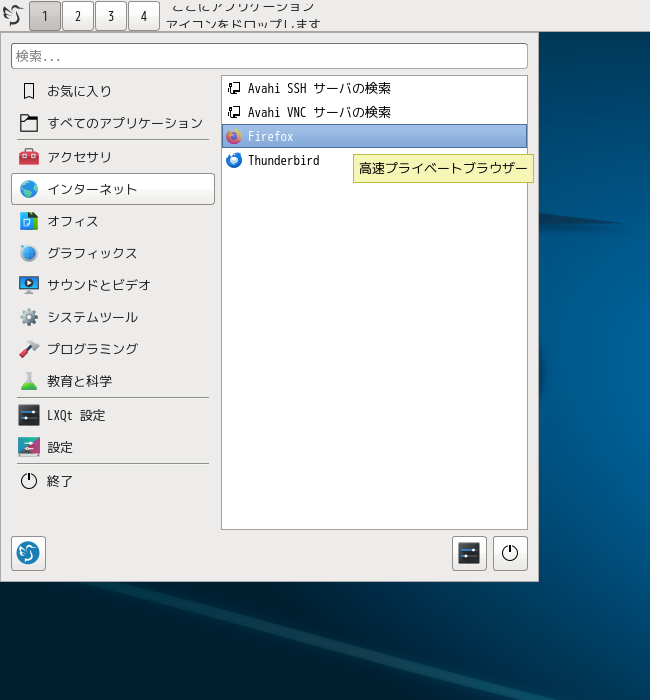Click the 検索 search field

(269, 56)
